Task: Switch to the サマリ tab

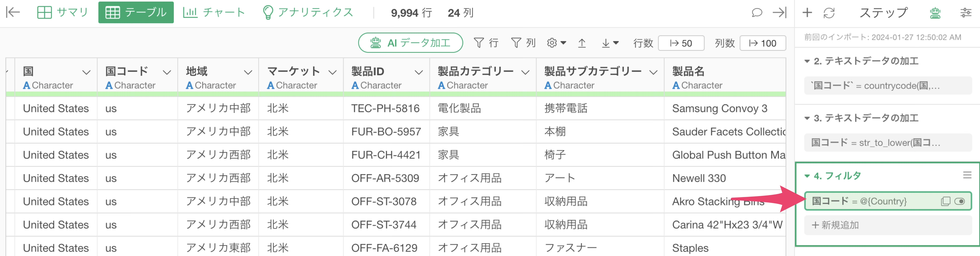Action: coord(63,12)
